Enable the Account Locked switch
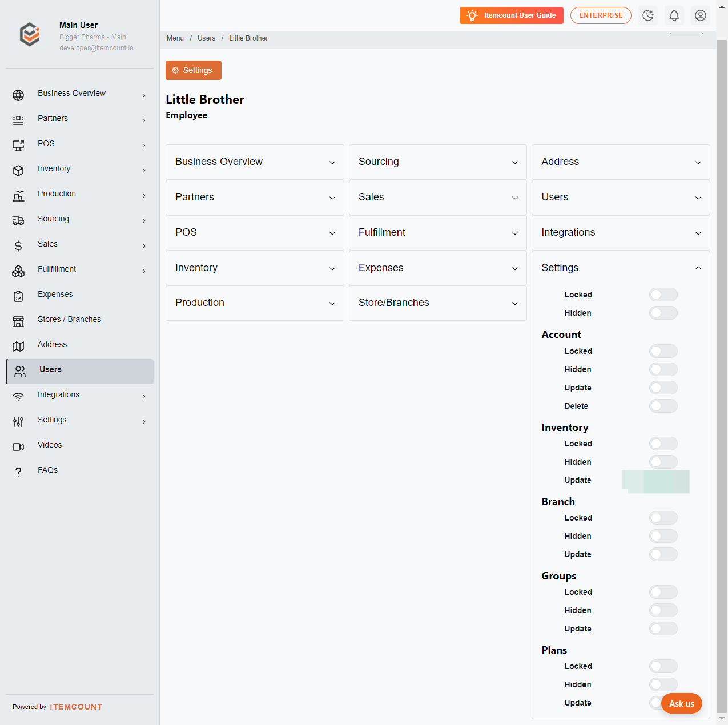 point(663,351)
